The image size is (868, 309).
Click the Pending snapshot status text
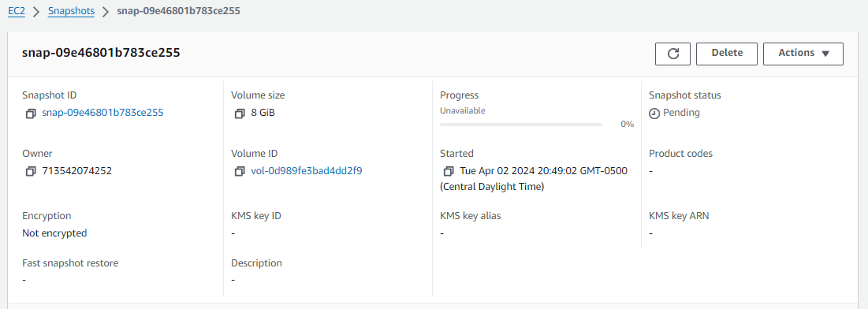click(681, 113)
